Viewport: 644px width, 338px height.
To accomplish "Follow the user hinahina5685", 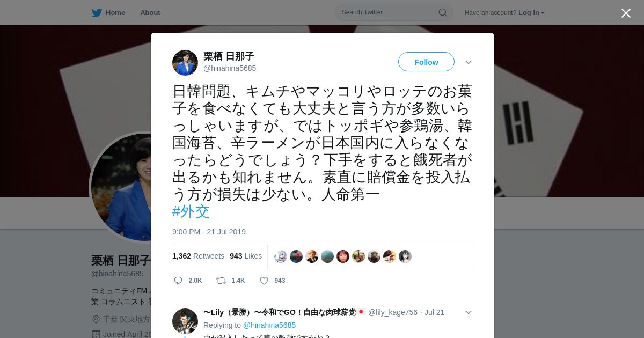I will [426, 62].
